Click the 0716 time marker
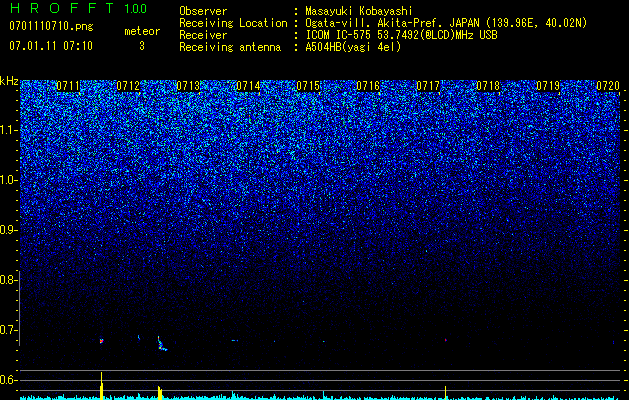This screenshot has height=400, width=629. pos(368,86)
